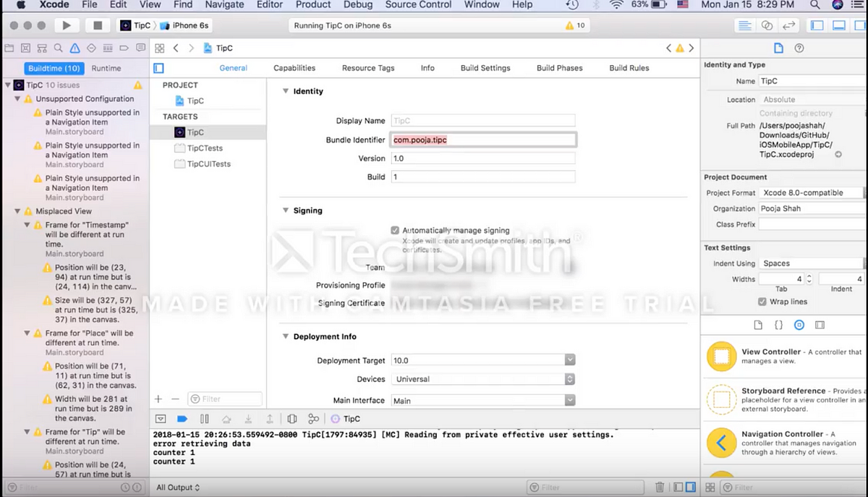The width and height of the screenshot is (868, 497).
Task: Show the Objects library icon
Action: tap(799, 325)
